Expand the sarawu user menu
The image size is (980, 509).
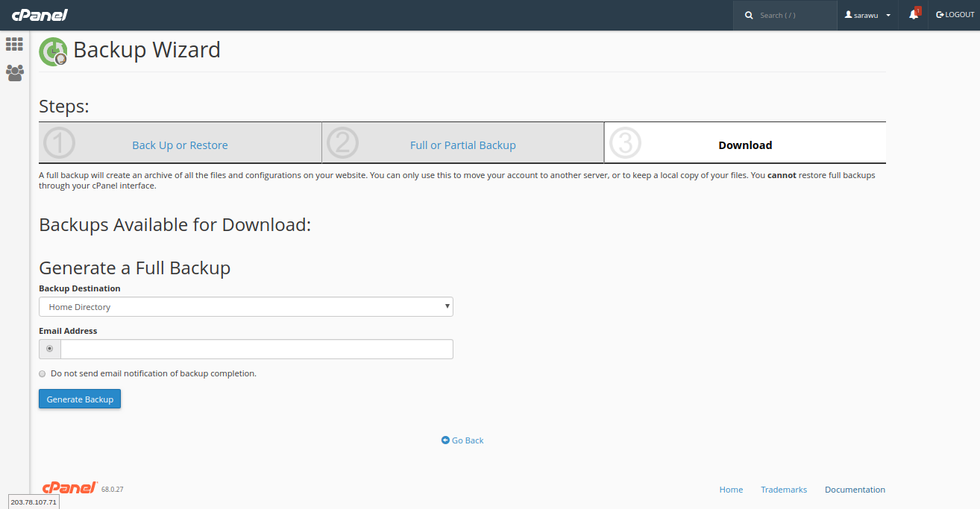pos(867,15)
